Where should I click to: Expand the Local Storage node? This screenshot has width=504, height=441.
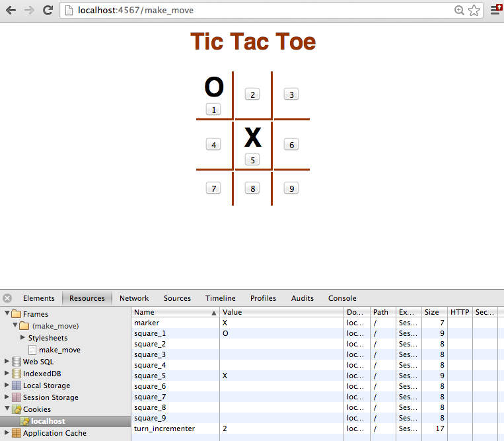7,385
